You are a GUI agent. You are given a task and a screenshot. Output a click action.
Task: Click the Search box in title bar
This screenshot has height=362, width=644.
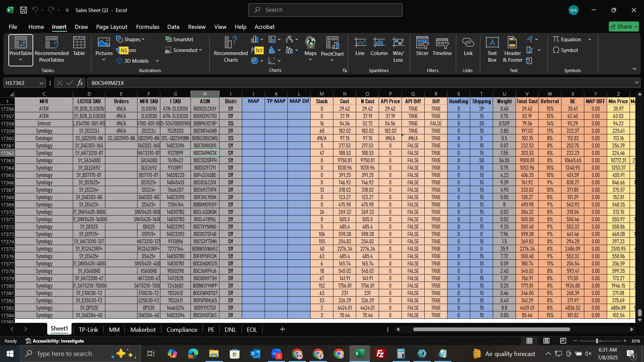pyautogui.click(x=325, y=10)
